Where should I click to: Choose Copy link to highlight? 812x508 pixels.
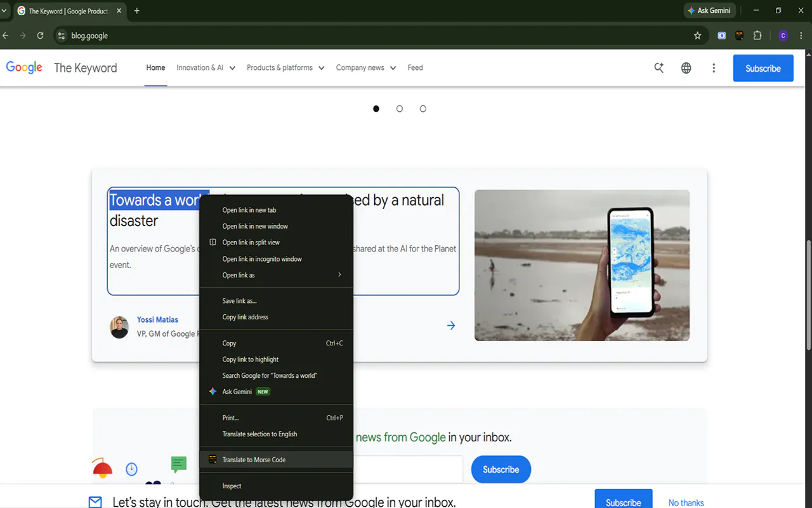click(x=276, y=359)
